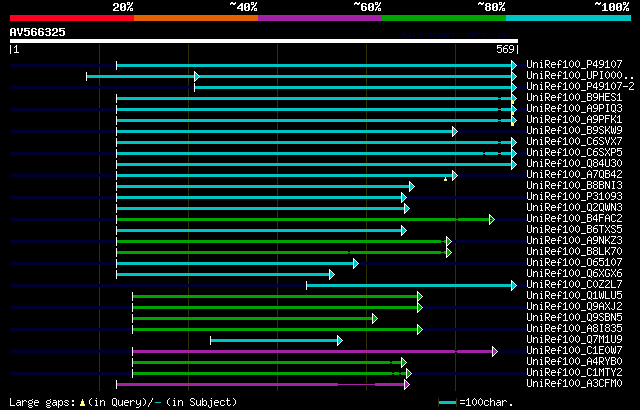Image resolution: width=640 pixels, height=410 pixels.
Task: Click the cyan ~100% identity color band
Action: pos(569,18)
